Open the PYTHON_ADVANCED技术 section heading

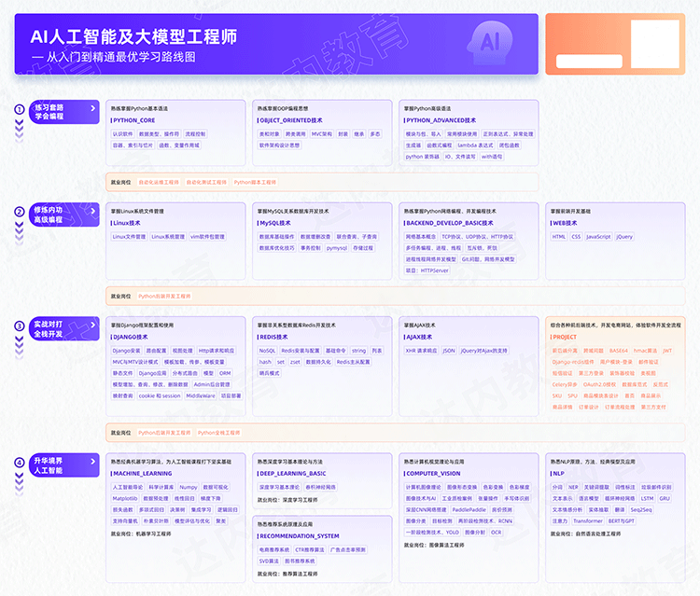click(440, 120)
